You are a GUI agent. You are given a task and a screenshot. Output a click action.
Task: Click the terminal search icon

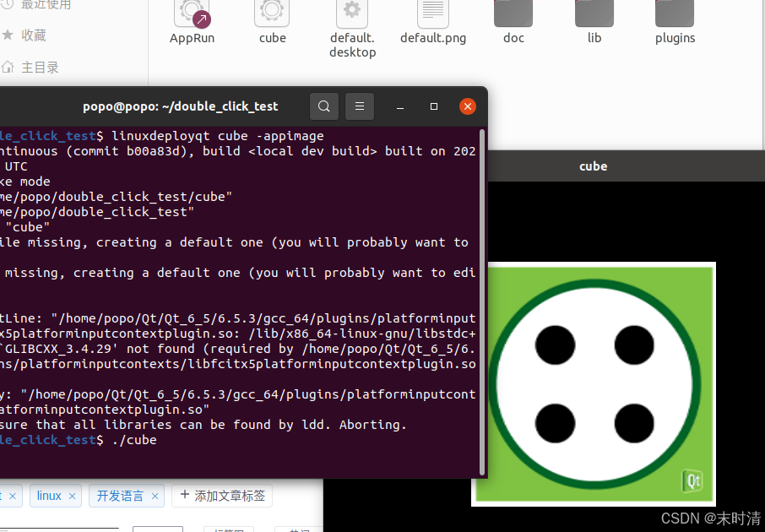tap(324, 106)
